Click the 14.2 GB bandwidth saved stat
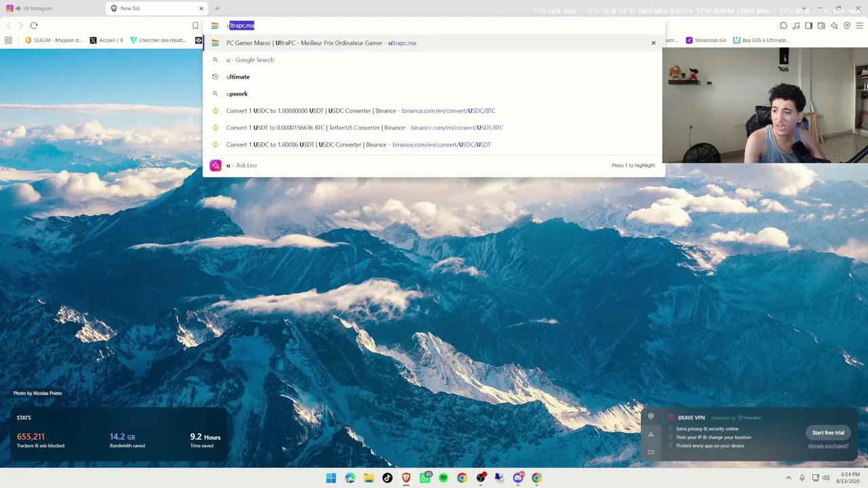The image size is (868, 488). 127,441
